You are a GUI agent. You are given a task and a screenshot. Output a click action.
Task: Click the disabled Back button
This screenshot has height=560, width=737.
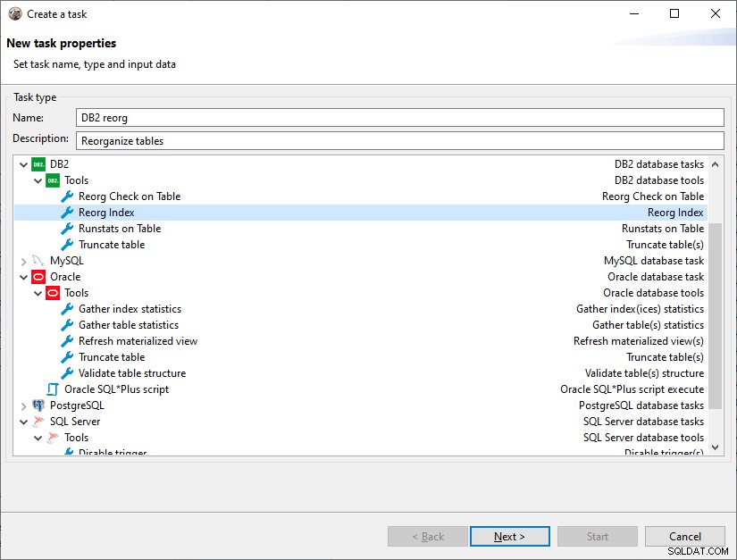coord(428,537)
